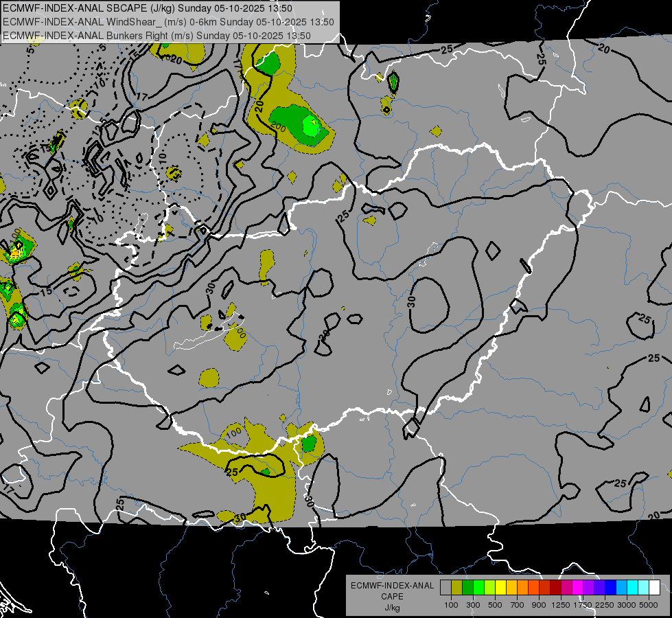Click the legend value 900
This screenshot has width=672, height=618.
point(539,605)
